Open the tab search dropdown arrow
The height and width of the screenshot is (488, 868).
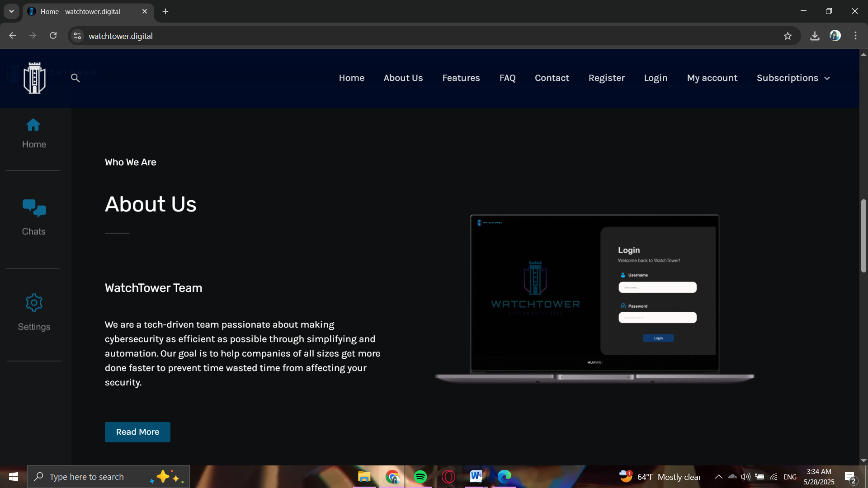[11, 11]
